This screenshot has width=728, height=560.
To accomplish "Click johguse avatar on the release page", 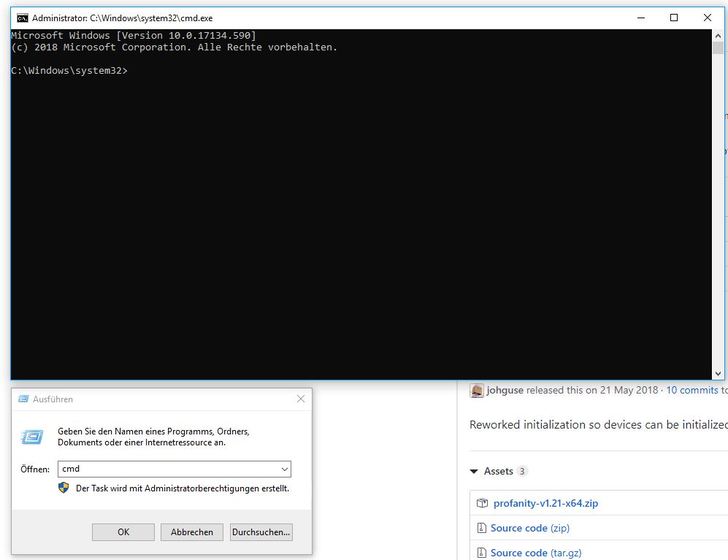I will point(477,391).
